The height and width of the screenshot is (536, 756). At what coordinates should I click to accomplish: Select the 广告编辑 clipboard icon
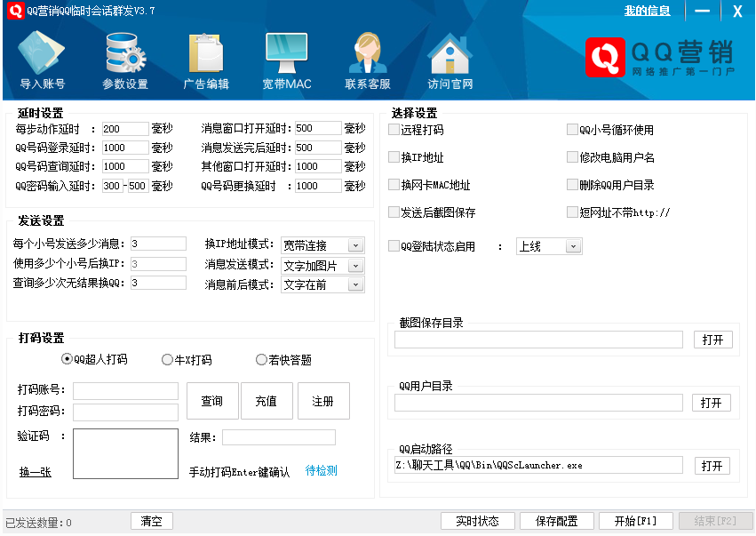[205, 53]
